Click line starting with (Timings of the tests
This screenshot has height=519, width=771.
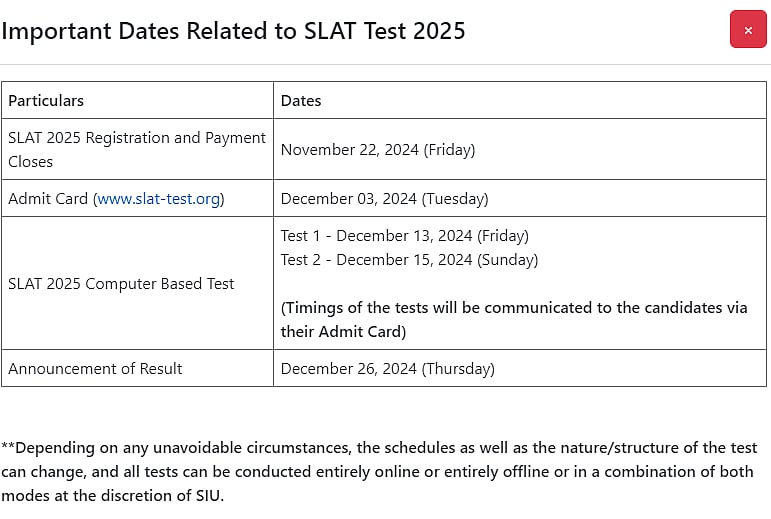click(514, 308)
